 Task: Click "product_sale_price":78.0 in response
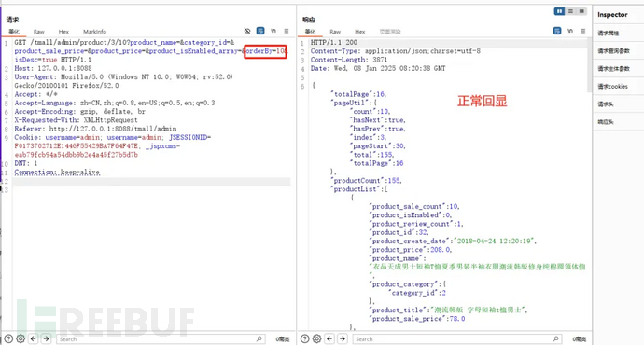point(417,318)
